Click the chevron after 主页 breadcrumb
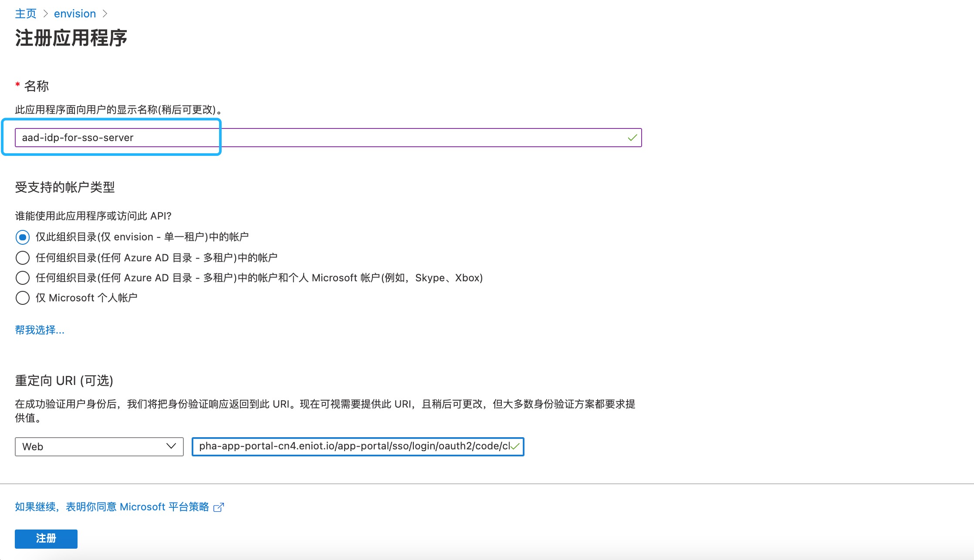The width and height of the screenshot is (974, 560). pos(45,14)
